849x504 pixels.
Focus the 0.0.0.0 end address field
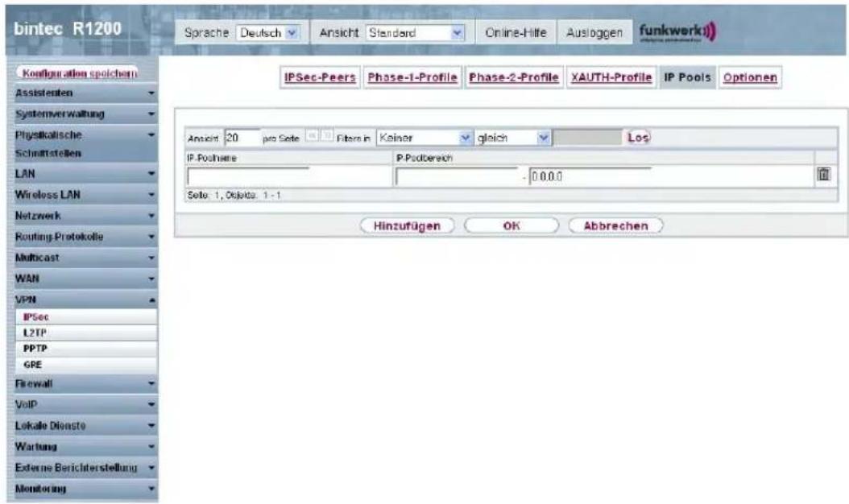pyautogui.click(x=590, y=176)
